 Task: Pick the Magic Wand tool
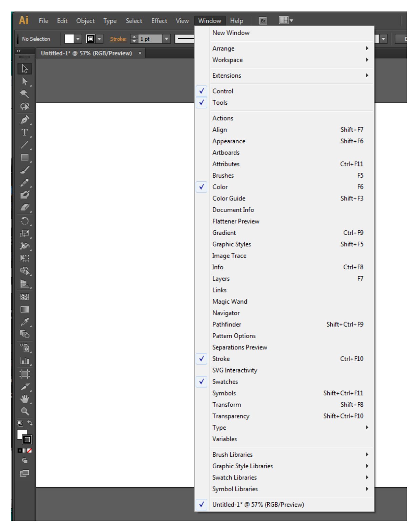[x=25, y=94]
